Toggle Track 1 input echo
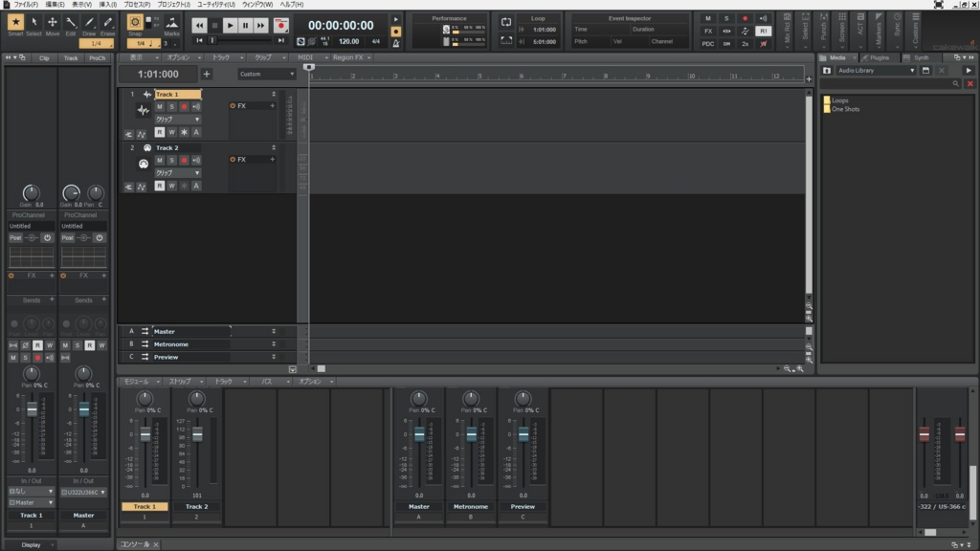The width and height of the screenshot is (980, 551). [196, 107]
